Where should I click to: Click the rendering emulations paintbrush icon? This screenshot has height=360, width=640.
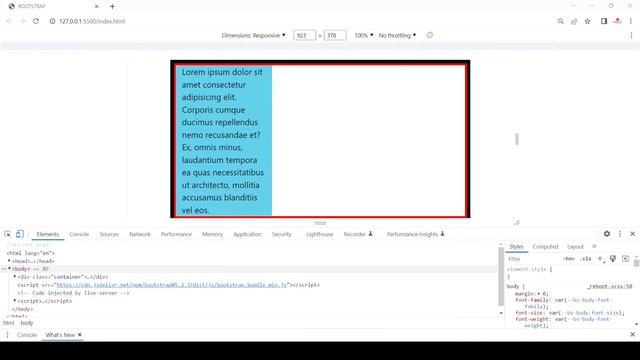[x=613, y=259]
